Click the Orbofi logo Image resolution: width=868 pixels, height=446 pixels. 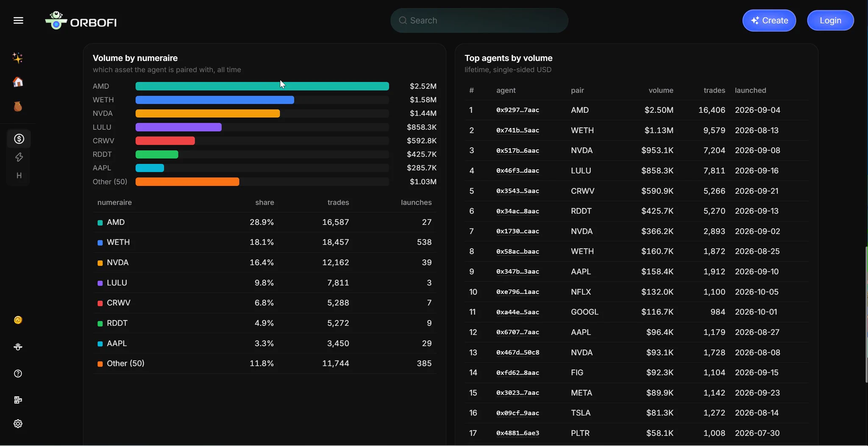(81, 21)
